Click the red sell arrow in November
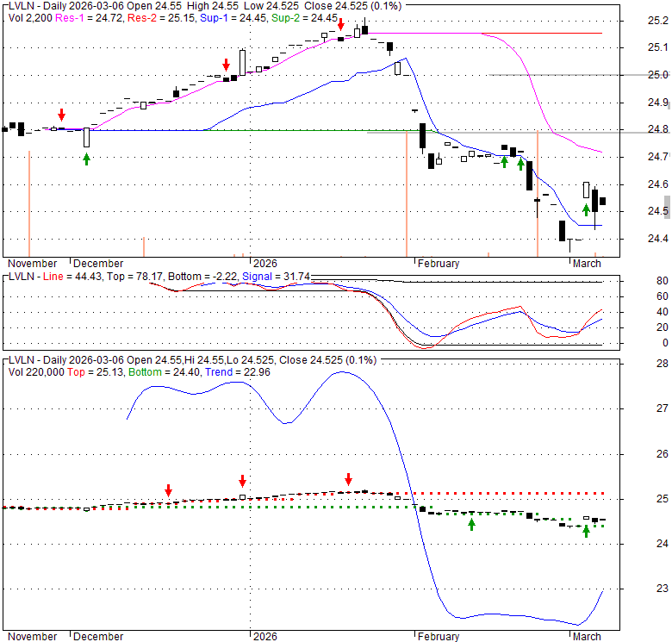The height and width of the screenshot is (642, 672). [61, 115]
